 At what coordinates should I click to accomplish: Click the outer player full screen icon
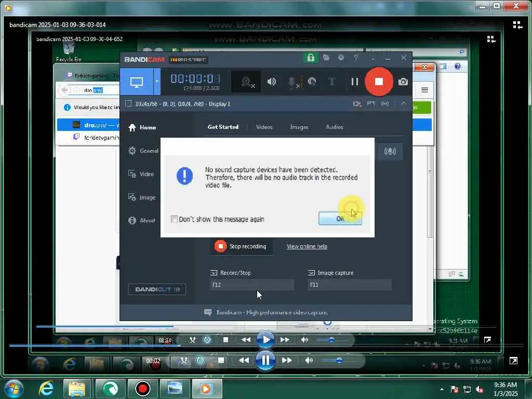[513, 361]
